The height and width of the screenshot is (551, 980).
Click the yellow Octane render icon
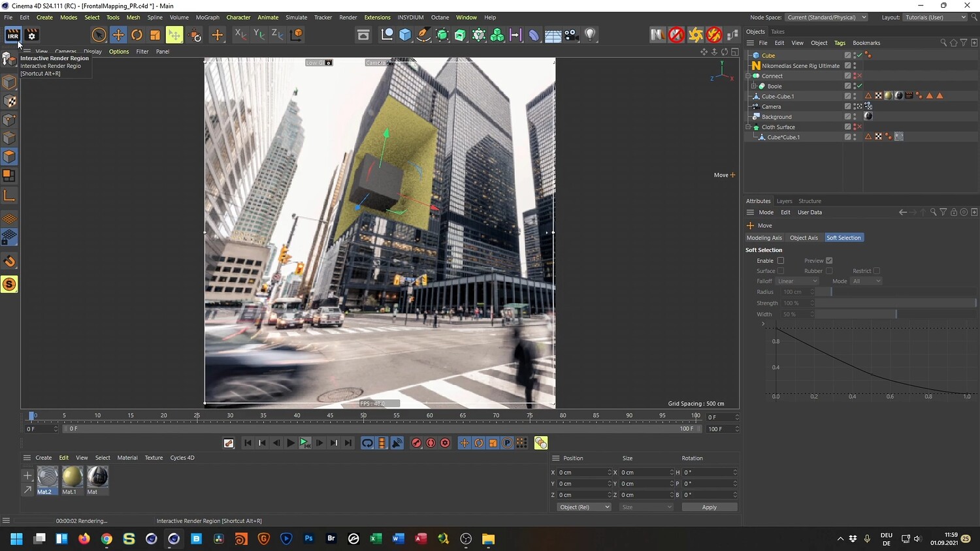[695, 35]
